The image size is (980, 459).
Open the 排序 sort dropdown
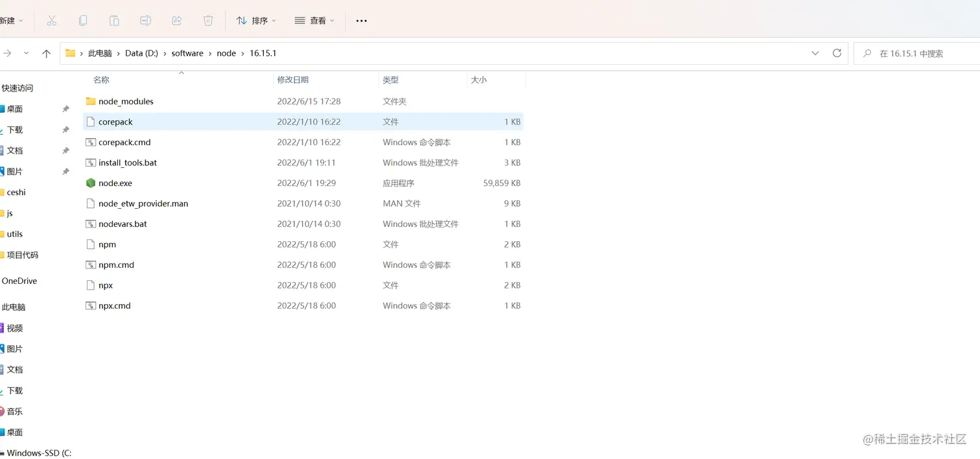tap(257, 21)
